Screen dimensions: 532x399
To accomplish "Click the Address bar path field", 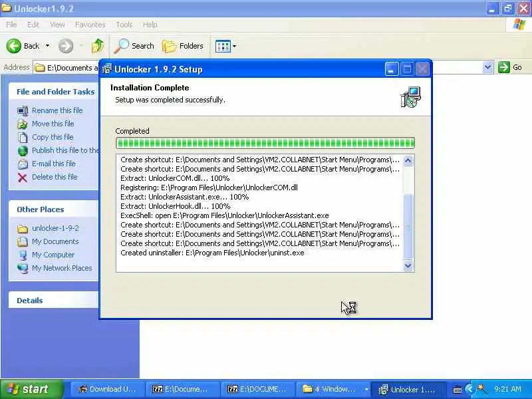I will point(66,68).
